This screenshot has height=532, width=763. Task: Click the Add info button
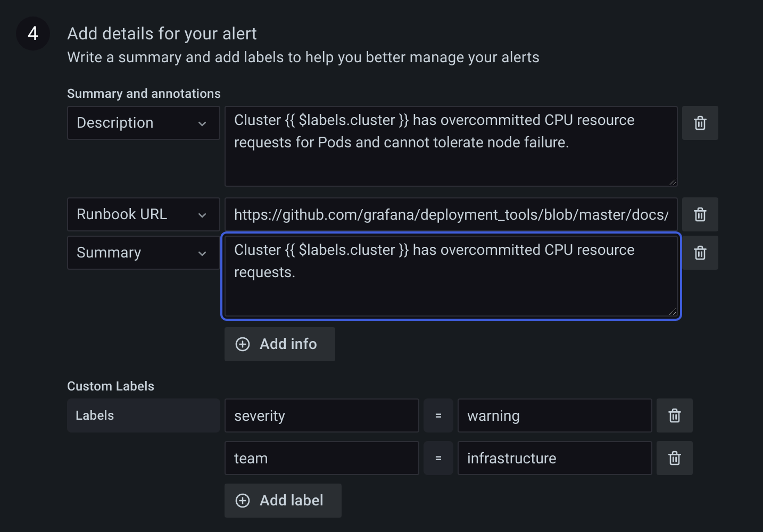coord(279,344)
